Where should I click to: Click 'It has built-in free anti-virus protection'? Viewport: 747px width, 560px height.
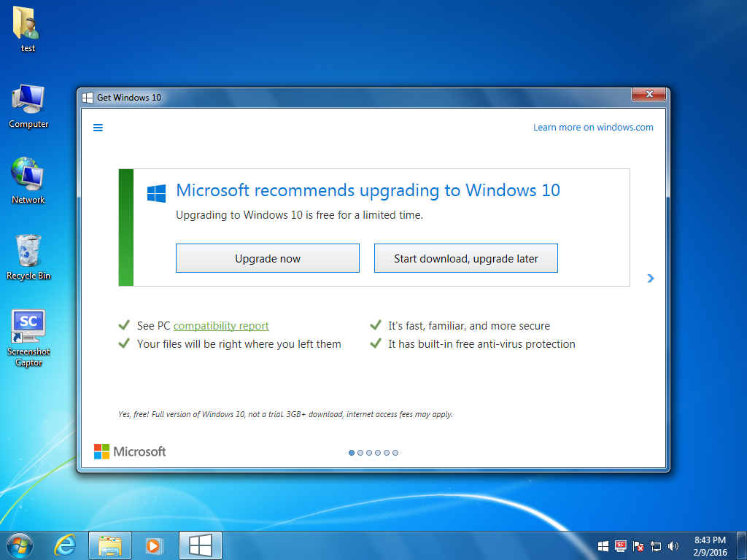[x=481, y=344]
